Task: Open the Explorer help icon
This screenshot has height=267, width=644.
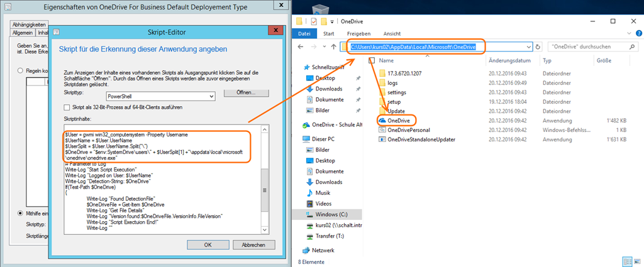Action: point(635,33)
